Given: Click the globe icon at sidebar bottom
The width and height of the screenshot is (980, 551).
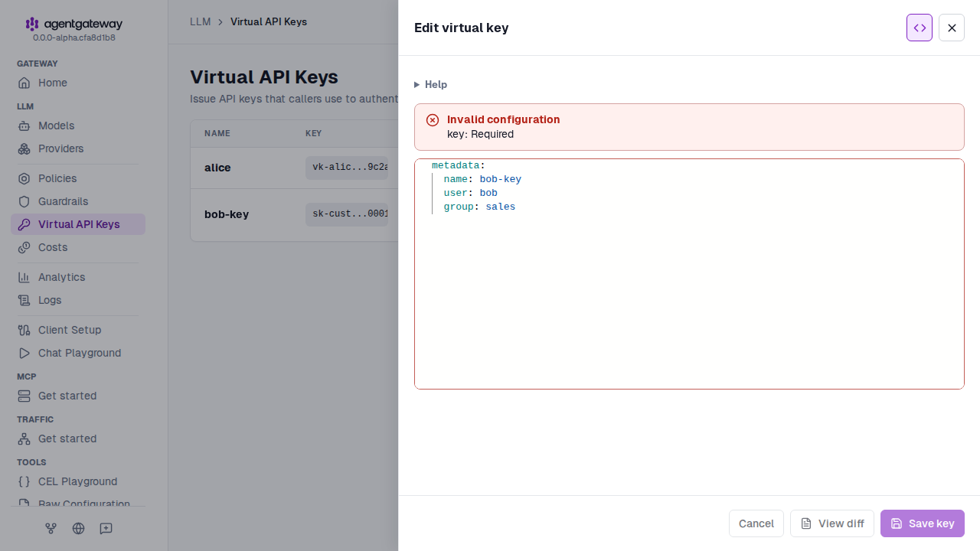Looking at the screenshot, I should pos(78,528).
